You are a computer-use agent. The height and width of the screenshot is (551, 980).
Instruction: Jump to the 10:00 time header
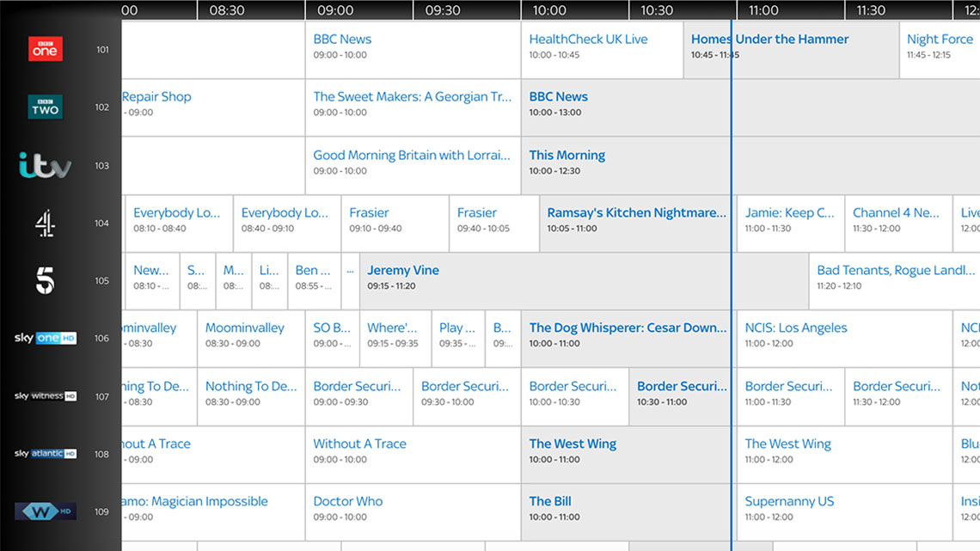[549, 10]
